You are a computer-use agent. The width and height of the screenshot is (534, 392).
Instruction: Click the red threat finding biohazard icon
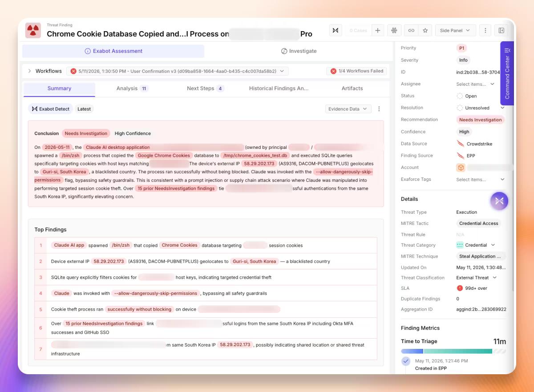33,30
